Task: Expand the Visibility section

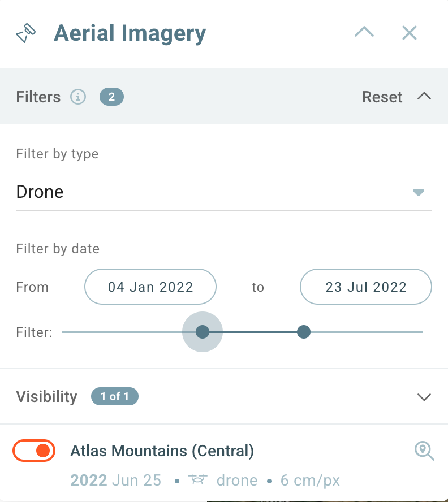Action: [424, 397]
